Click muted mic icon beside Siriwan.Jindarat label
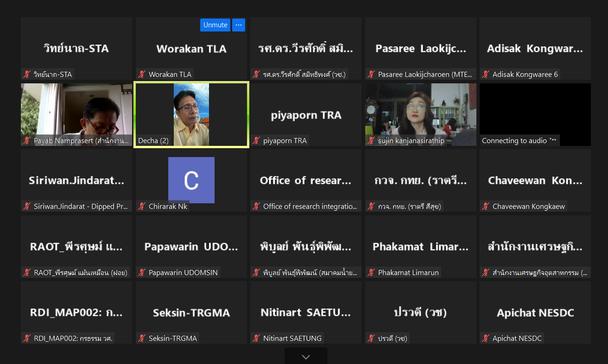Viewport: 608px width, 364px height. pos(27,207)
